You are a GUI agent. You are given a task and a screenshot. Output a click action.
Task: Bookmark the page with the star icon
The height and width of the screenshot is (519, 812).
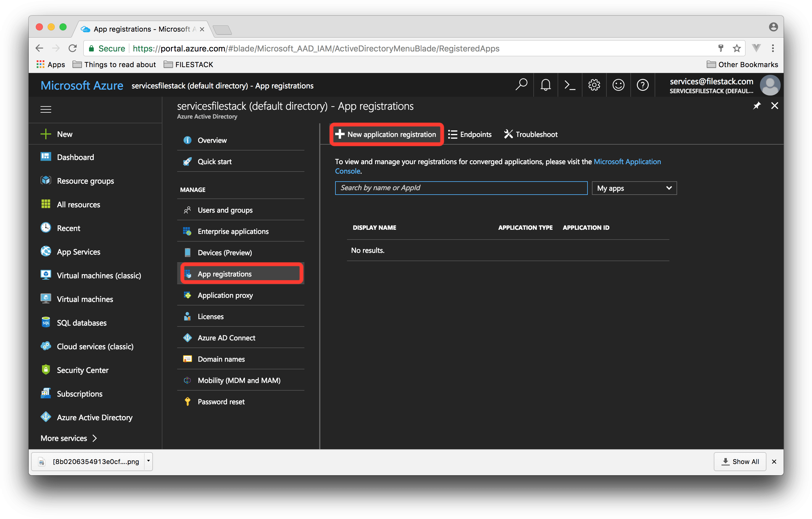(737, 48)
